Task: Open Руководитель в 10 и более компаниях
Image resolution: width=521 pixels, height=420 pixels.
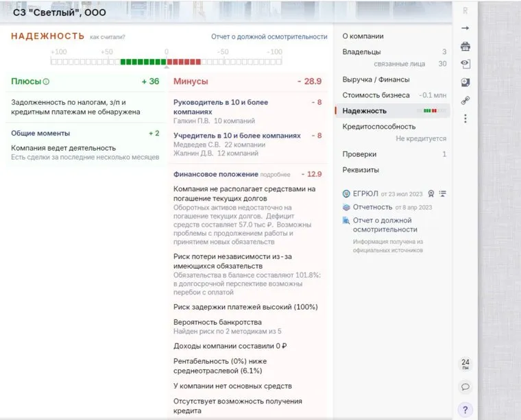Action: pyautogui.click(x=226, y=106)
